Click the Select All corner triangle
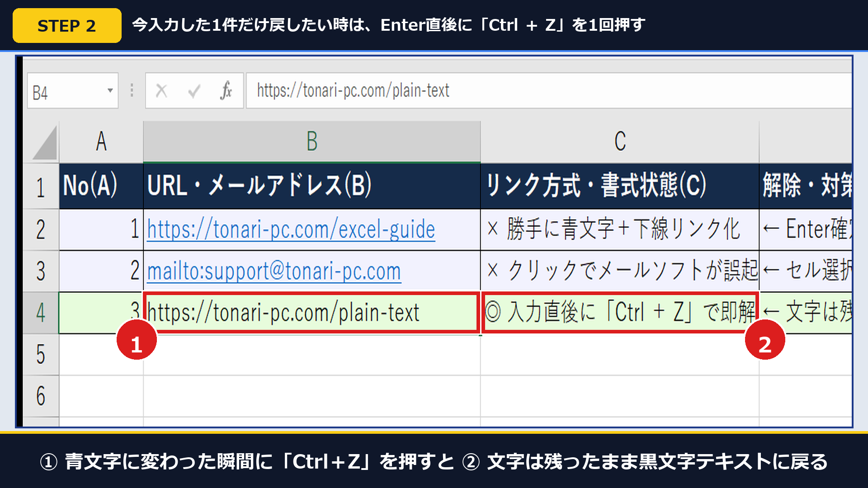 tap(45, 142)
